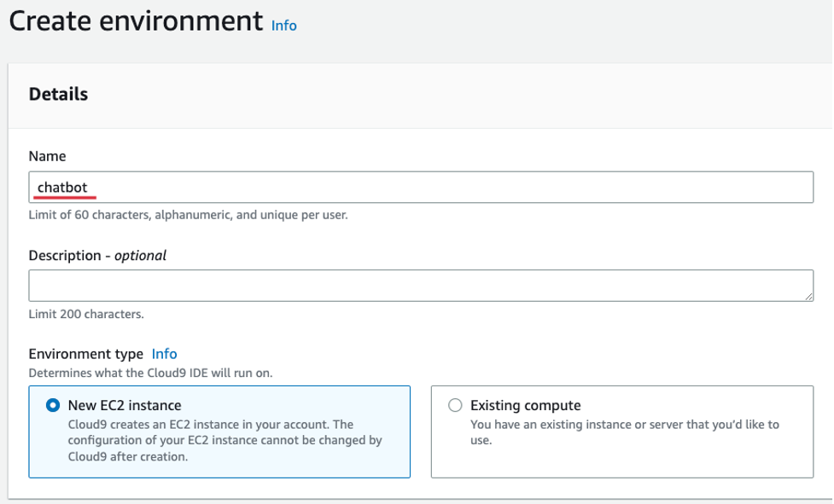The height and width of the screenshot is (504, 834).
Task: Open the Info link beside Create environment
Action: 283,26
